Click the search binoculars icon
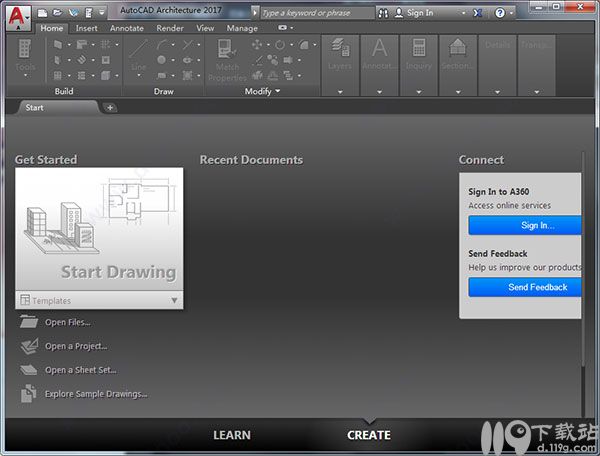 [383, 13]
